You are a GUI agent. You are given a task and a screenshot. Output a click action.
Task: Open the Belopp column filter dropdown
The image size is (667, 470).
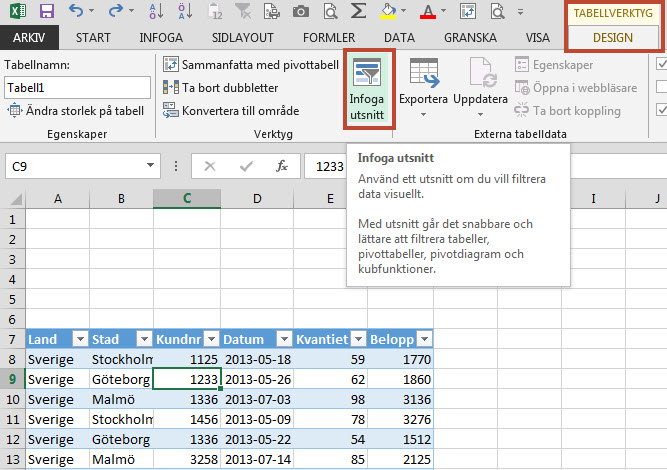pos(424,339)
